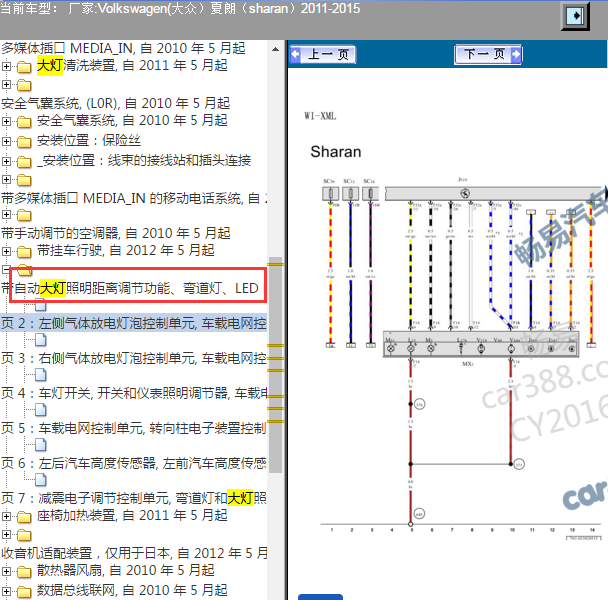The height and width of the screenshot is (600, 608).
Task: Expand the 安全气囊系统, 自 2010 年 folder node
Action: click(x=6, y=121)
